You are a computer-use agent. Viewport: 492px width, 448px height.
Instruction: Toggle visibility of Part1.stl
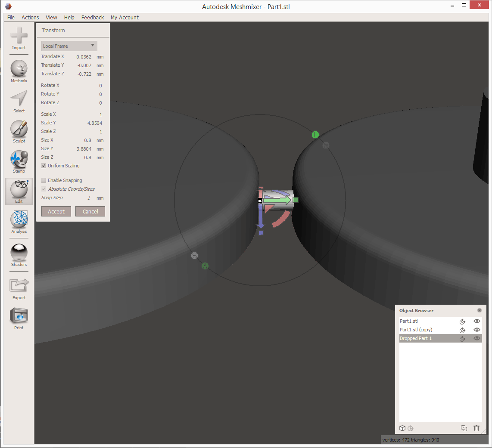pos(477,321)
